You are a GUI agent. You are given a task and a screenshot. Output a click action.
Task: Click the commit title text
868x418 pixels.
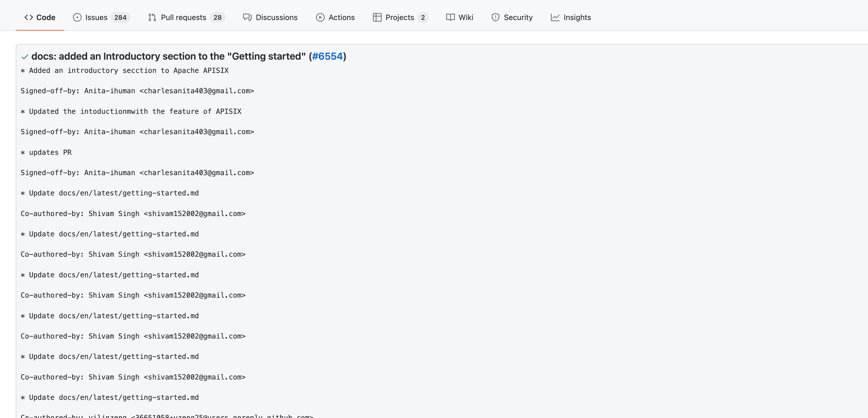(168, 56)
